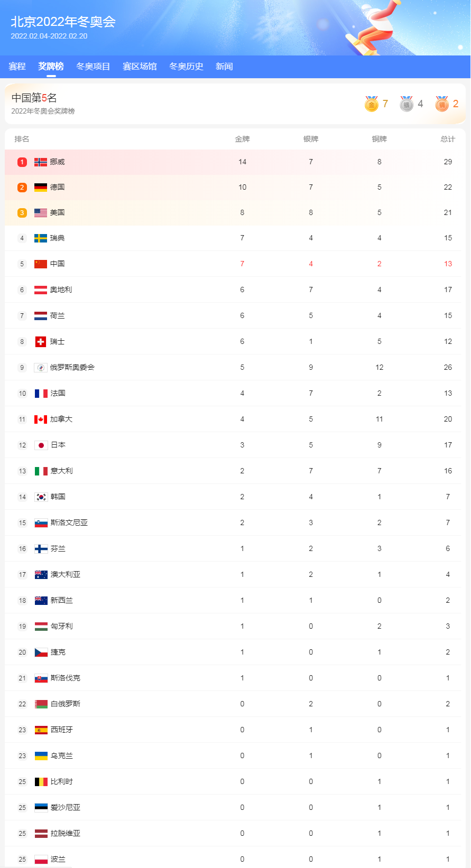Image resolution: width=471 pixels, height=868 pixels.
Task: Click the gold medal icon
Action: click(372, 104)
